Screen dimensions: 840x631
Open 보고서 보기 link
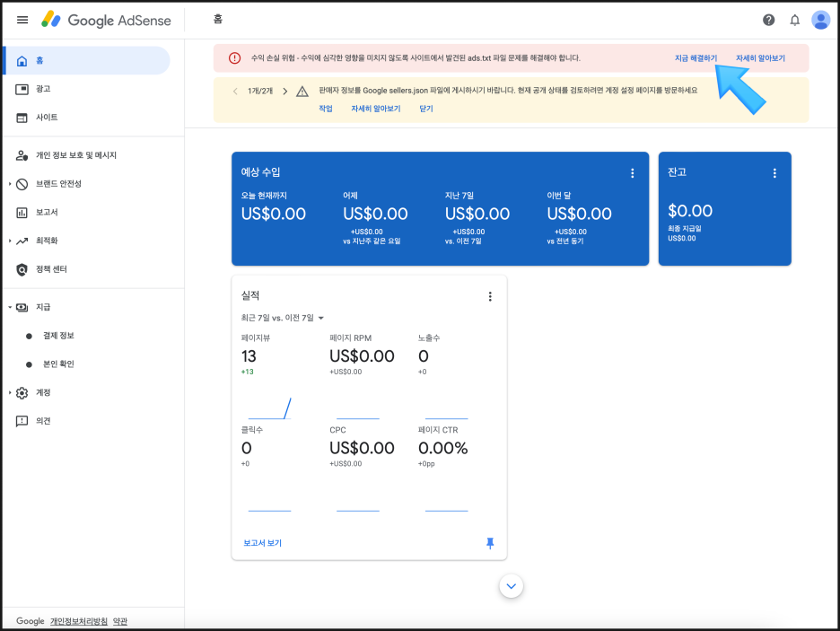pos(262,543)
